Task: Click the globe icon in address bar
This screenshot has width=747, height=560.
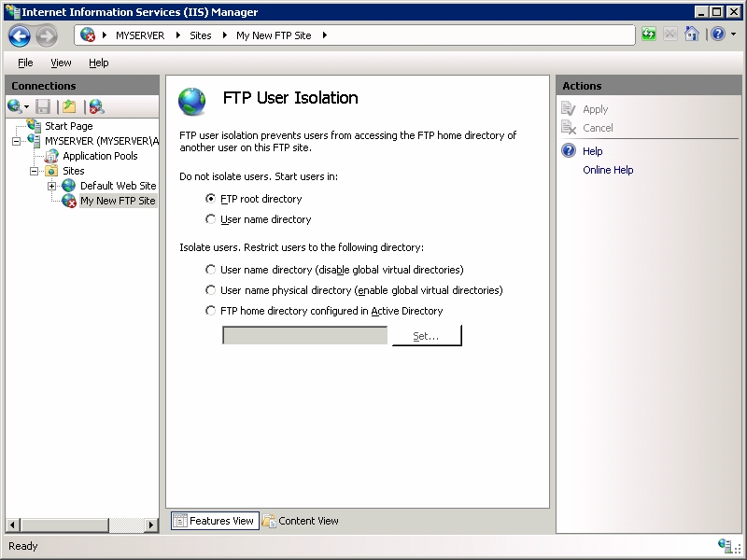Action: point(88,35)
